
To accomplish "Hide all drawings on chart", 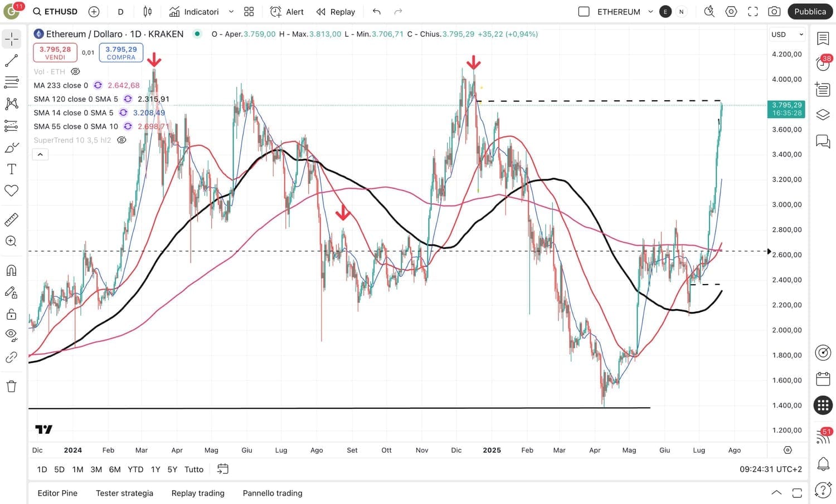I will [12, 336].
